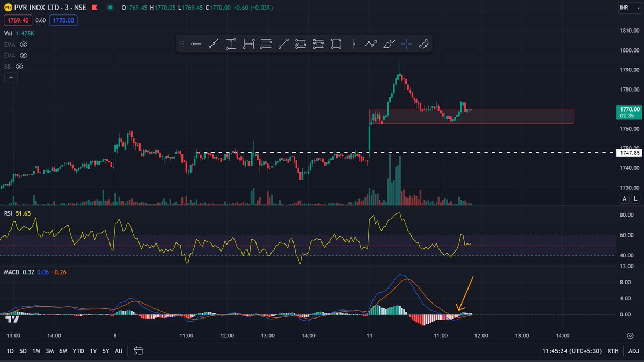Show the hidden BB indicator
Viewport: 644px width, 362px height.
[19, 67]
